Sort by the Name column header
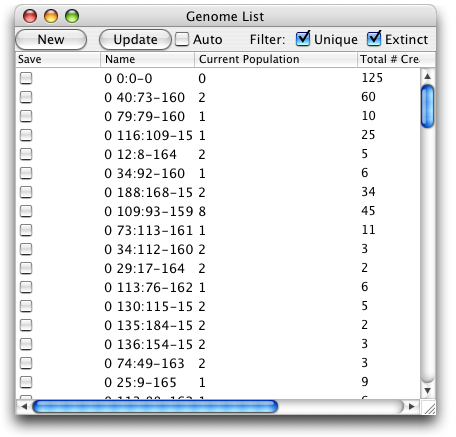456x437 pixels. (147, 59)
